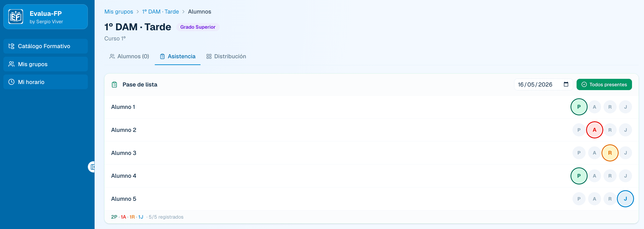This screenshot has width=644, height=229.
Task: Click the Alumno 5 name
Action: click(x=124, y=199)
